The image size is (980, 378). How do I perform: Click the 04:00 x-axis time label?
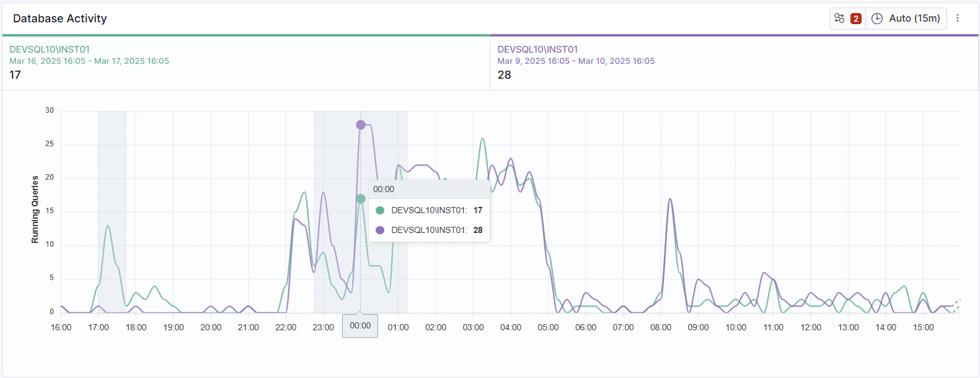[x=511, y=327]
